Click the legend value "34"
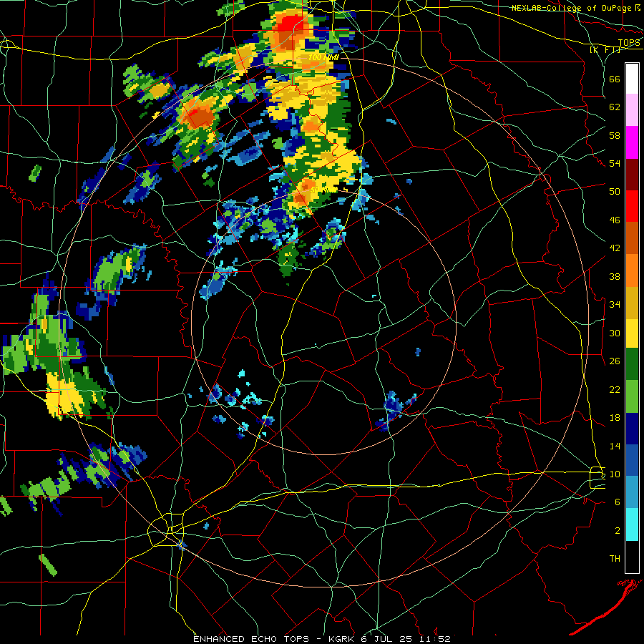This screenshot has height=644, width=644. click(x=615, y=304)
